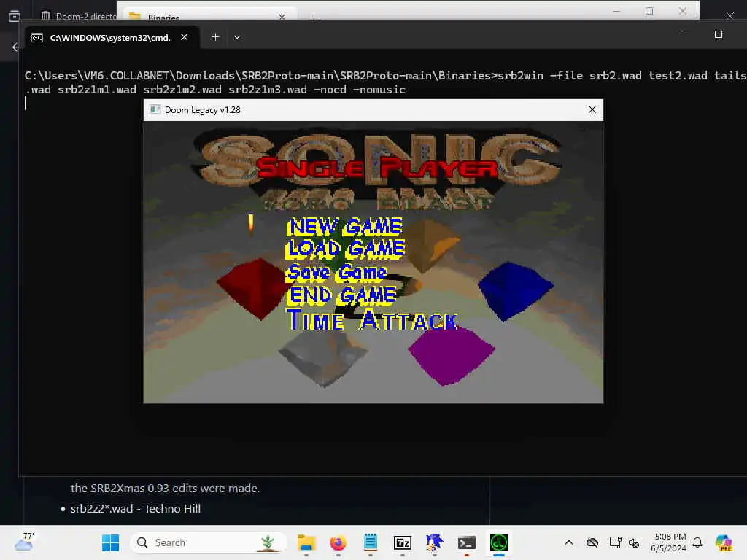This screenshot has width=747, height=560.
Task: Click the terminal command line text
Action: [x=385, y=82]
